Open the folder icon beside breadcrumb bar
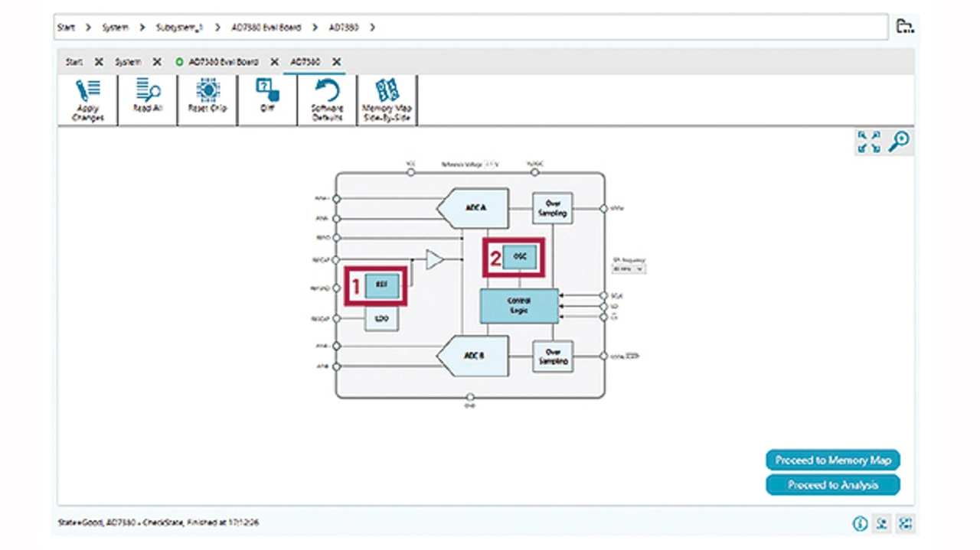The height and width of the screenshot is (550, 980). click(905, 27)
